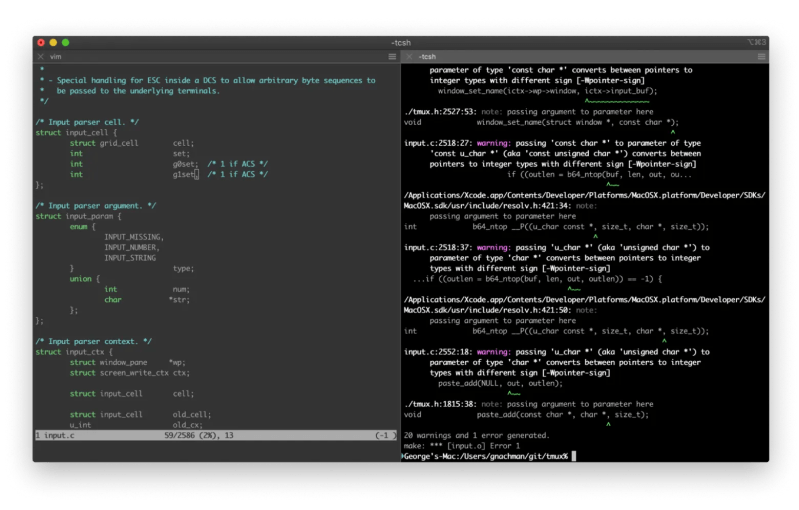
Task: Click './tmux.h:1815:38:' note location
Action: point(440,404)
